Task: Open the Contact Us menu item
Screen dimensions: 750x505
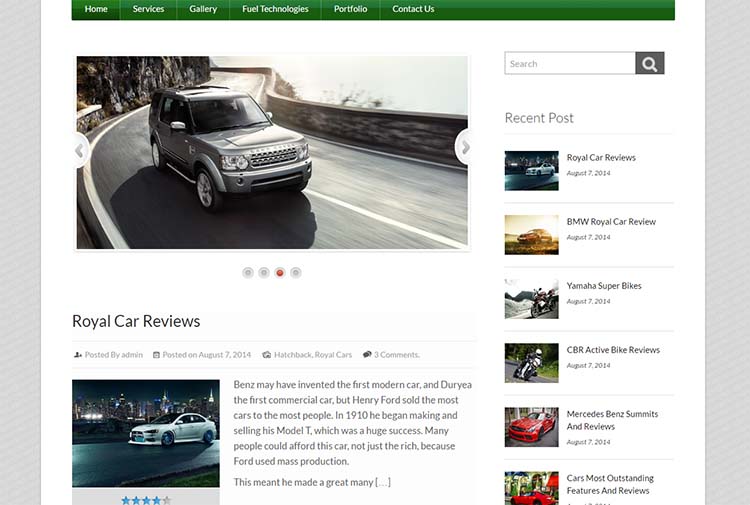Action: pos(413,9)
